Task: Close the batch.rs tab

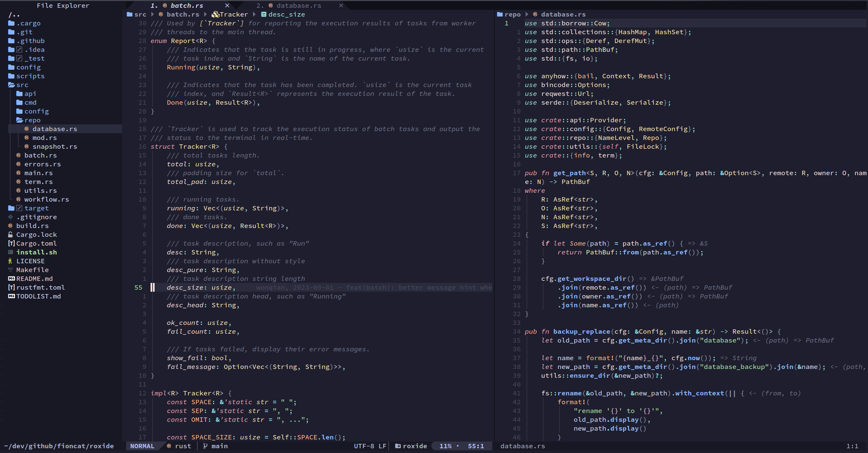Action: (227, 5)
